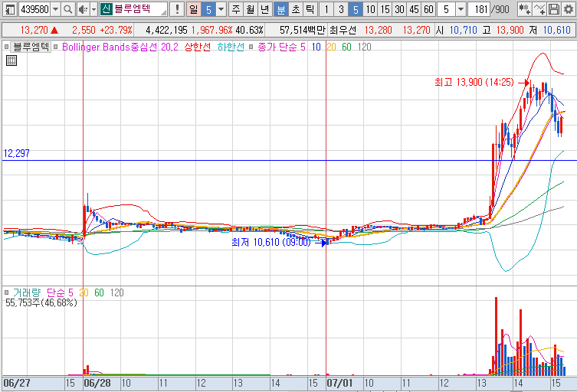
Task: Open dropdown beside the 일 5 button
Action: point(221,9)
